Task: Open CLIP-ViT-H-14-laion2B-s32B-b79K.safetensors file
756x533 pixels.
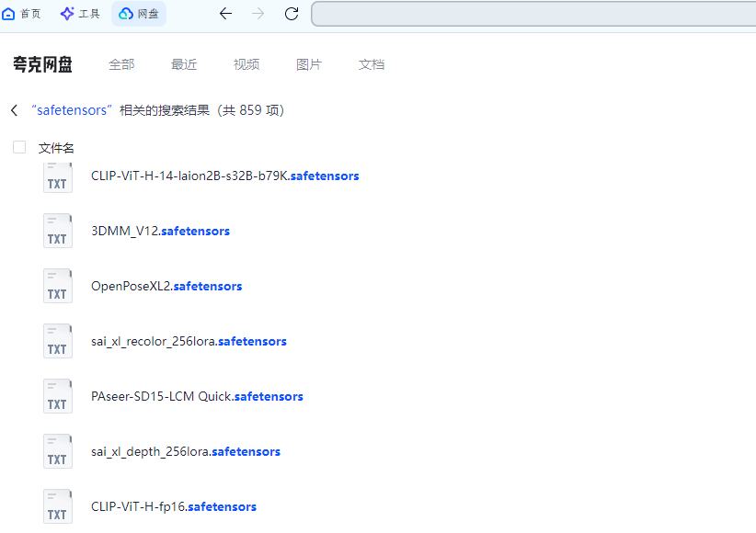Action: [224, 176]
